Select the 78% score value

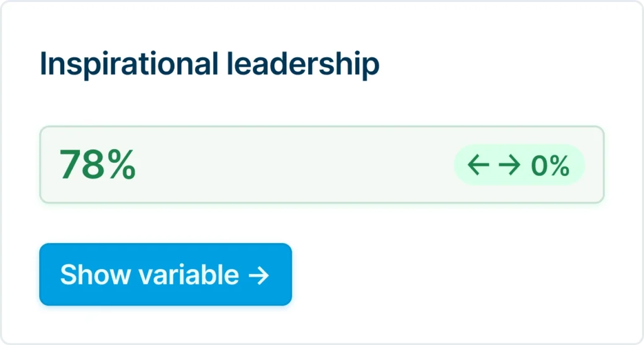click(x=97, y=165)
